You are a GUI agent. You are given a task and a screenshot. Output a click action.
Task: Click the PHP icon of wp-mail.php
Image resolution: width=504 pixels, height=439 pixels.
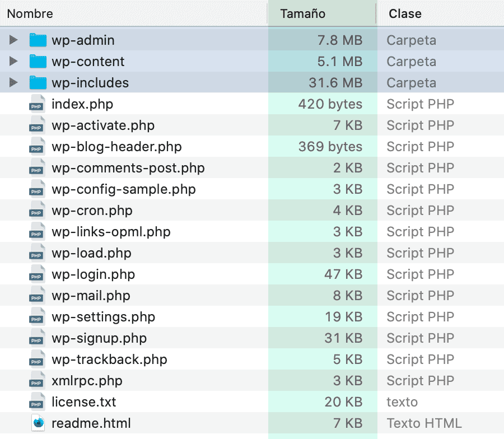coord(36,295)
